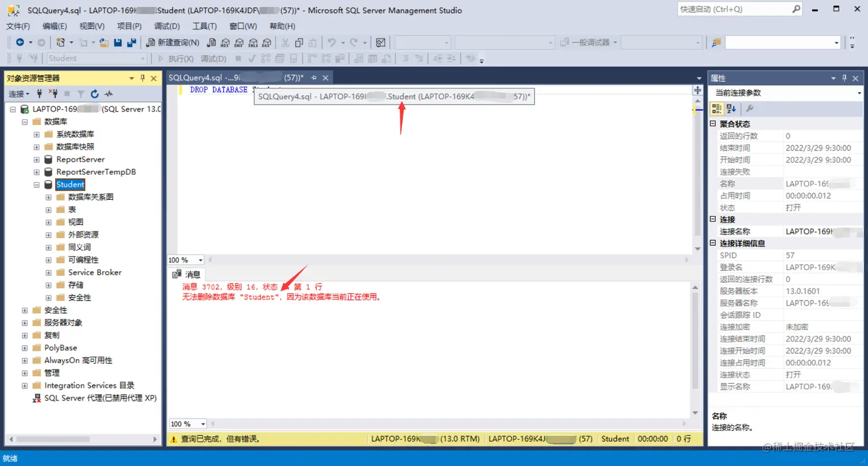Click the results to grid icon

pos(373,58)
